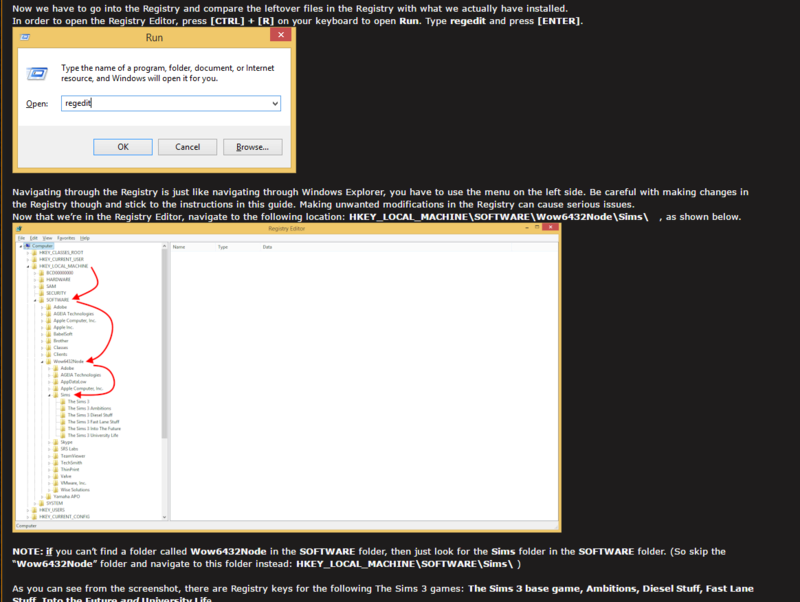Click OK in the Run dialog
The image size is (800, 602).
click(x=122, y=147)
